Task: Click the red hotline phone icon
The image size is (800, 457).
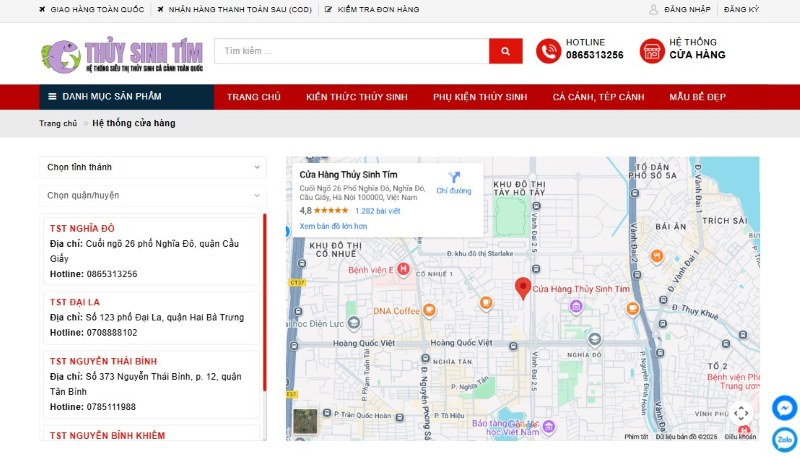Action: click(548, 51)
